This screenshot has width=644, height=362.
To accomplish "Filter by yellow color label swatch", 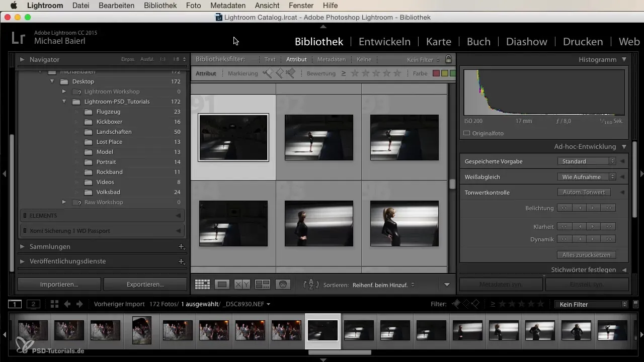I will pyautogui.click(x=444, y=73).
